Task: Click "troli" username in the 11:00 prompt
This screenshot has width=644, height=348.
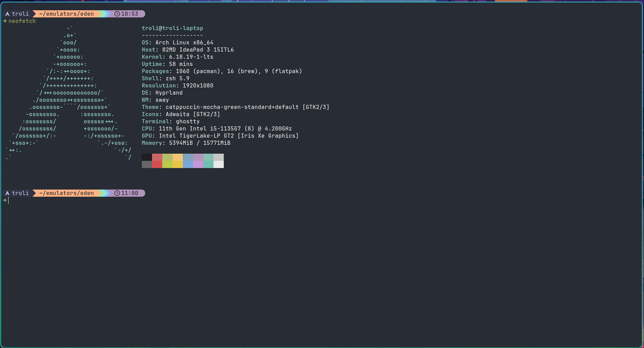Action: 20,193
